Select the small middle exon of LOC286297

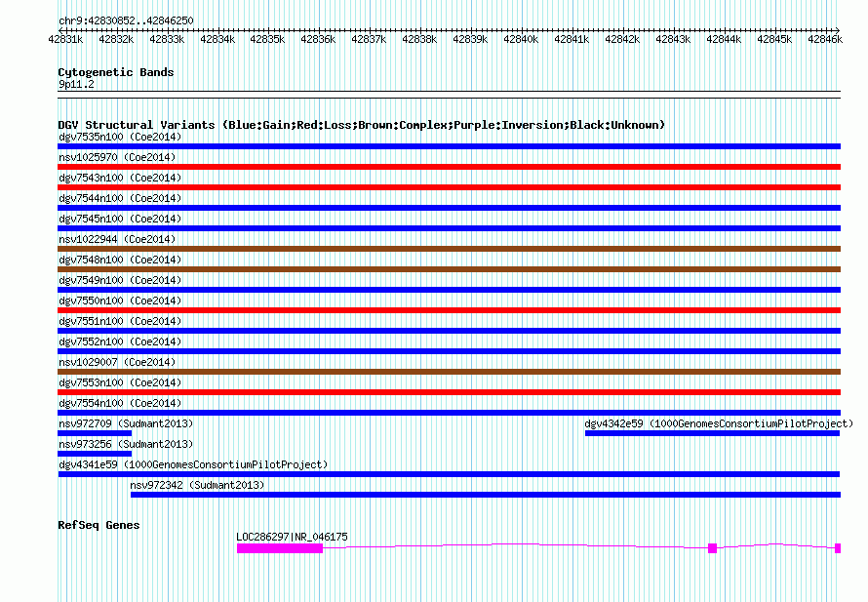(713, 548)
